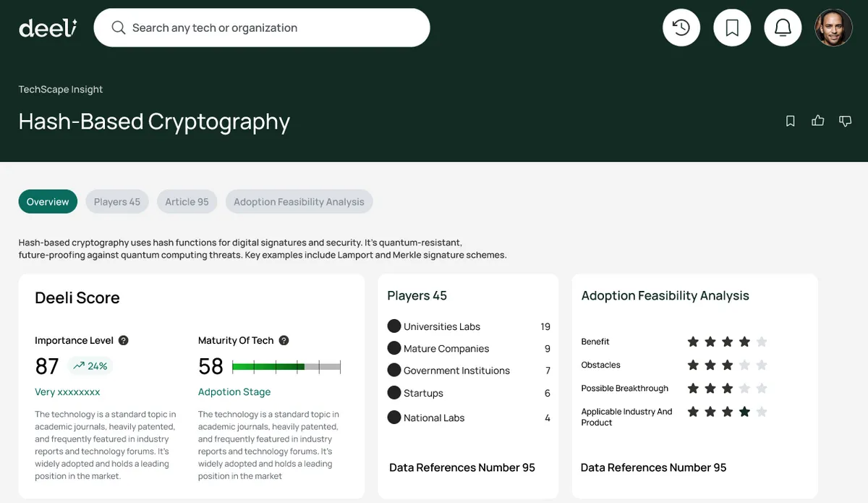Click the search magnifier icon

118,28
